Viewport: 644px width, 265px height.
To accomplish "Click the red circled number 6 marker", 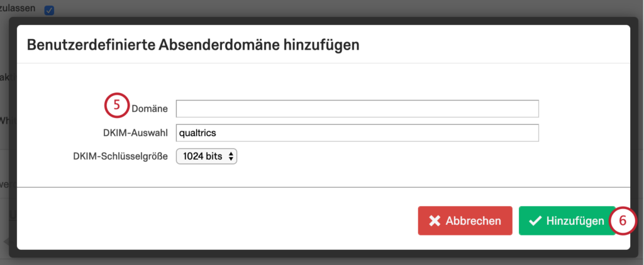I will (623, 220).
